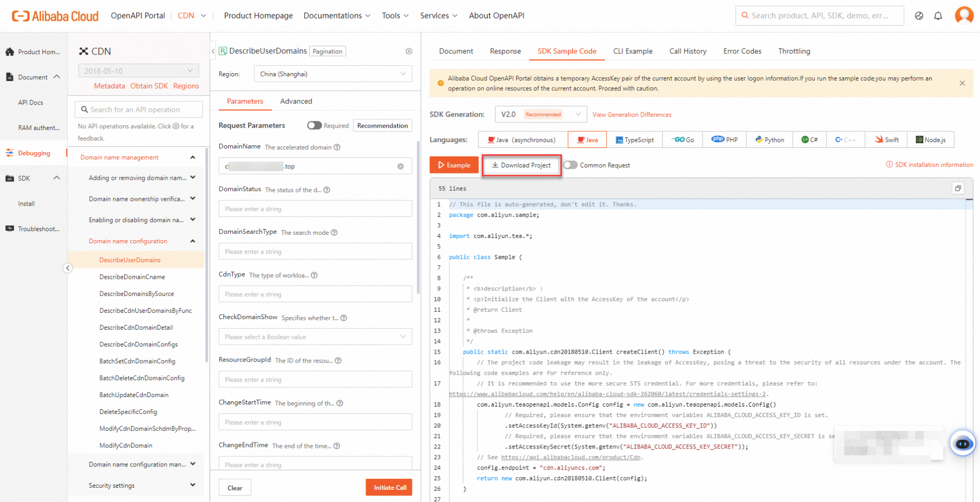The image size is (980, 502).
Task: Click the help icon beside ResourceGroupId description
Action: [x=338, y=360]
